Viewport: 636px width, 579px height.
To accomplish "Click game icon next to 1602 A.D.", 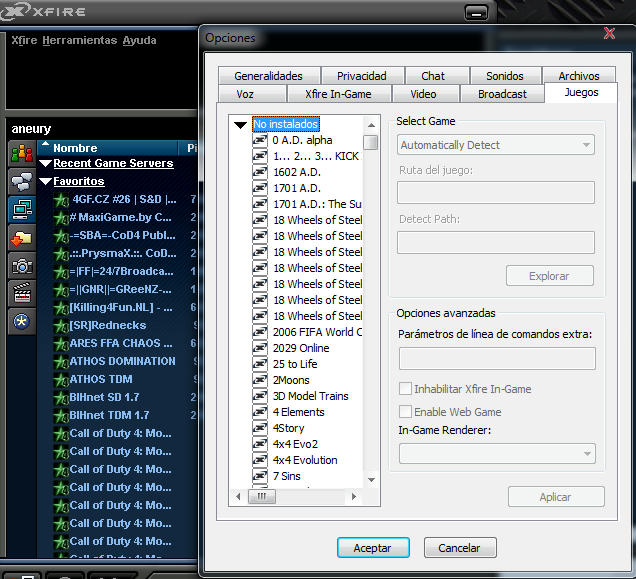I will (x=260, y=172).
